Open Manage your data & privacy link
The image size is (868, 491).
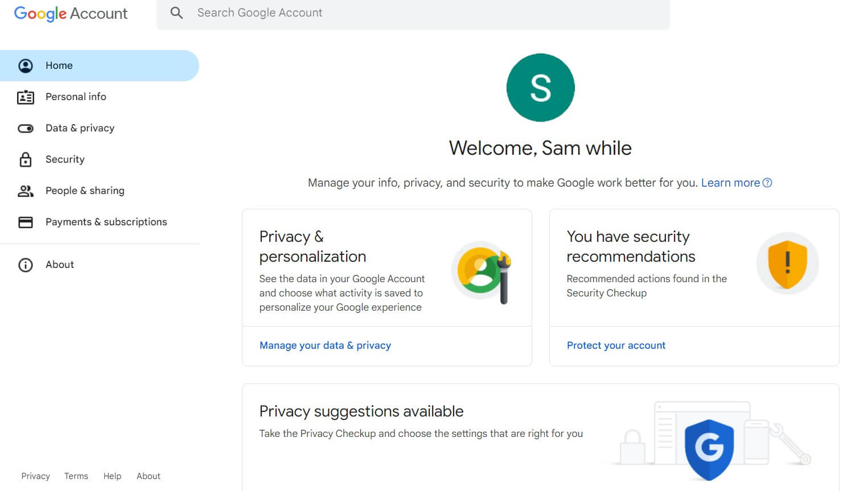[325, 345]
